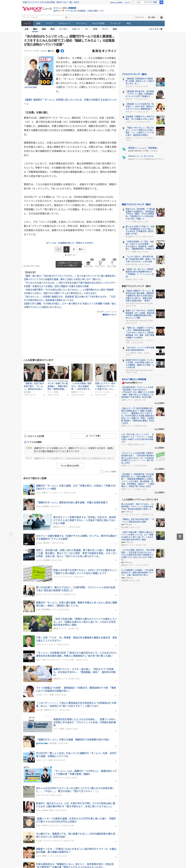Click the もっと見る(123件) button

pos(70,465)
